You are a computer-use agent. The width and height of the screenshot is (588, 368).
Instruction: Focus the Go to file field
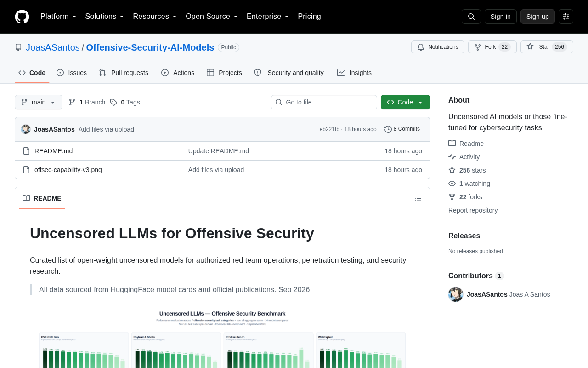(x=324, y=102)
